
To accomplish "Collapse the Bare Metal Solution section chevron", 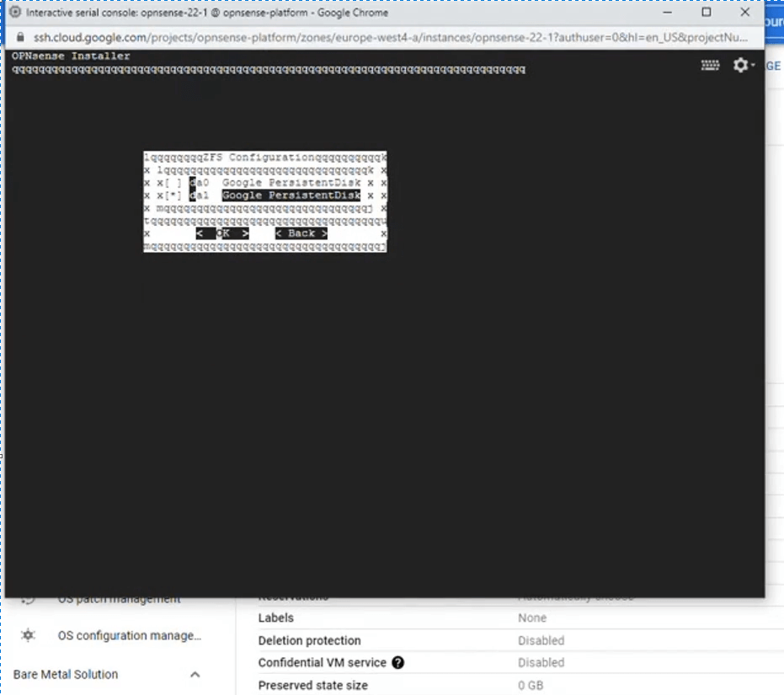I will [195, 675].
